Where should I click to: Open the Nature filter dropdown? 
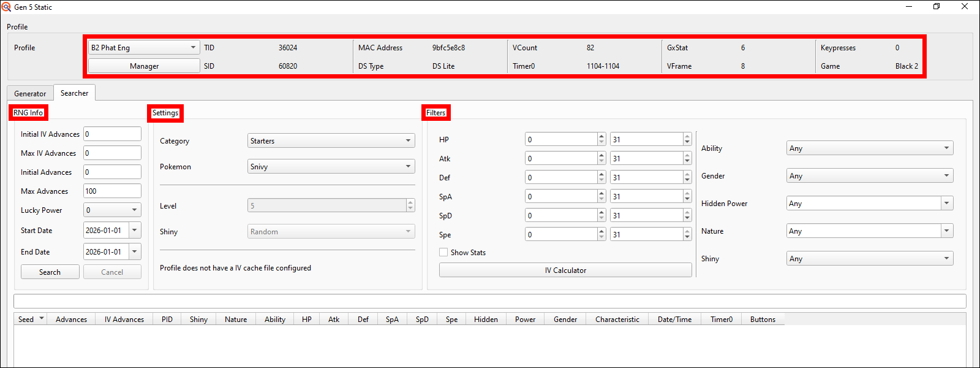tap(947, 231)
